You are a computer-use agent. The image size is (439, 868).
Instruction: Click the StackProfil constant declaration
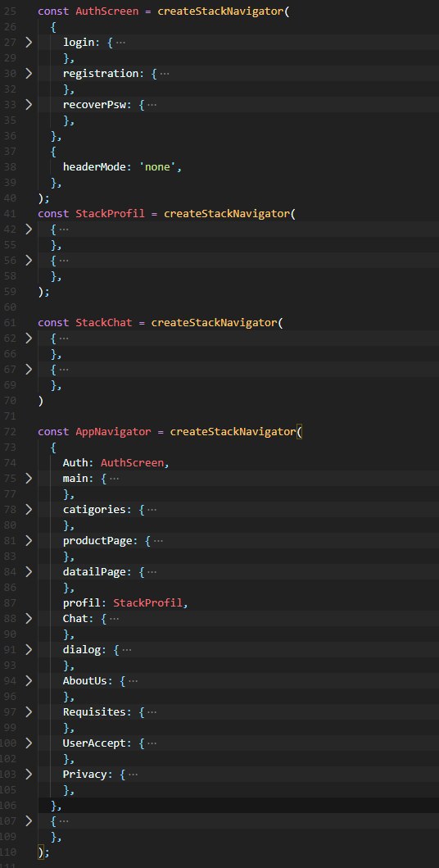(x=110, y=213)
